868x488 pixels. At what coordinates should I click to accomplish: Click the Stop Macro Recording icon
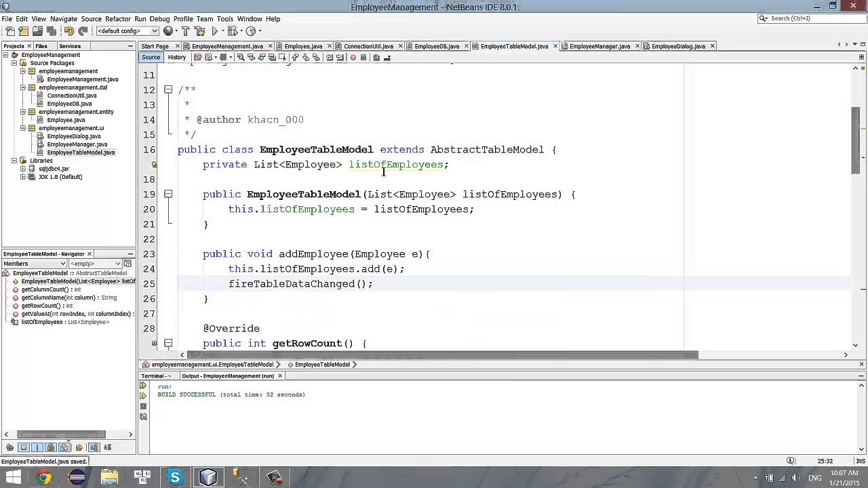[x=363, y=58]
